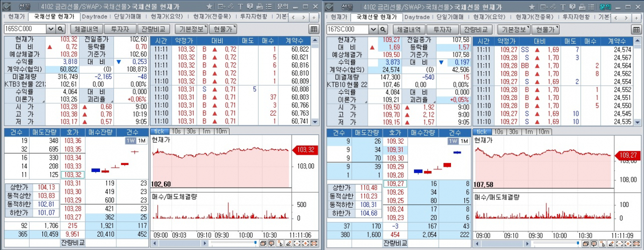Screen dimensions: 644x250
Task: Click the pencil draw icon under left chart
Action: (x=288, y=244)
